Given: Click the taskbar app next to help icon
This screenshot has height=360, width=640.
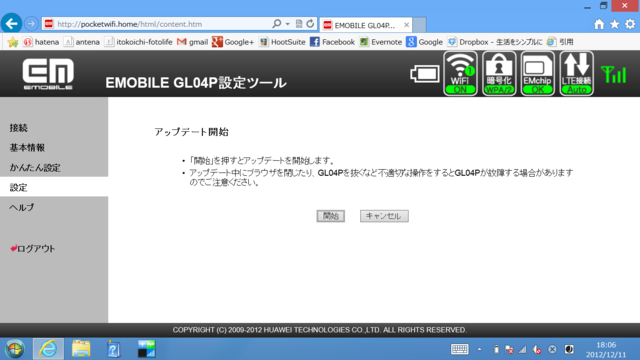Looking at the screenshot, I should point(146,349).
